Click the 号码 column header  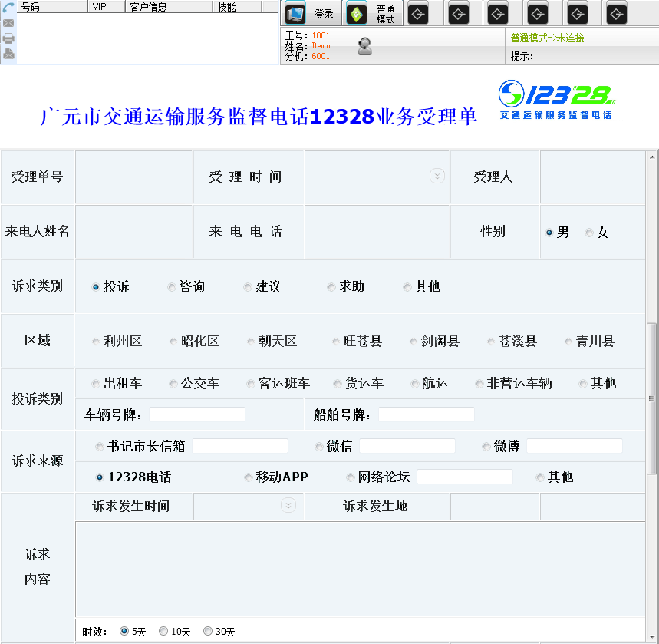tap(52, 6)
